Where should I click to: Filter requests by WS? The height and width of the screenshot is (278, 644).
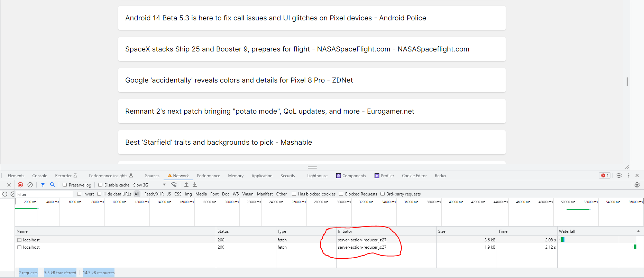[x=236, y=194]
